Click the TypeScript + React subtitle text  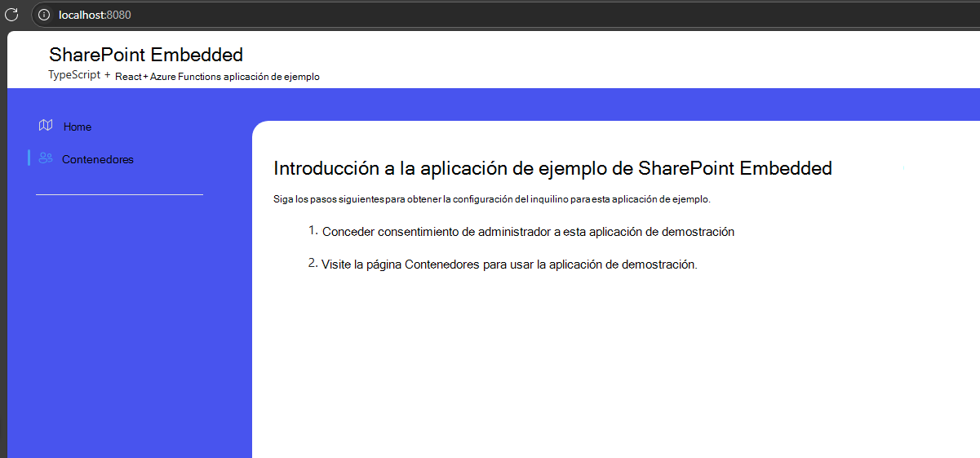184,75
